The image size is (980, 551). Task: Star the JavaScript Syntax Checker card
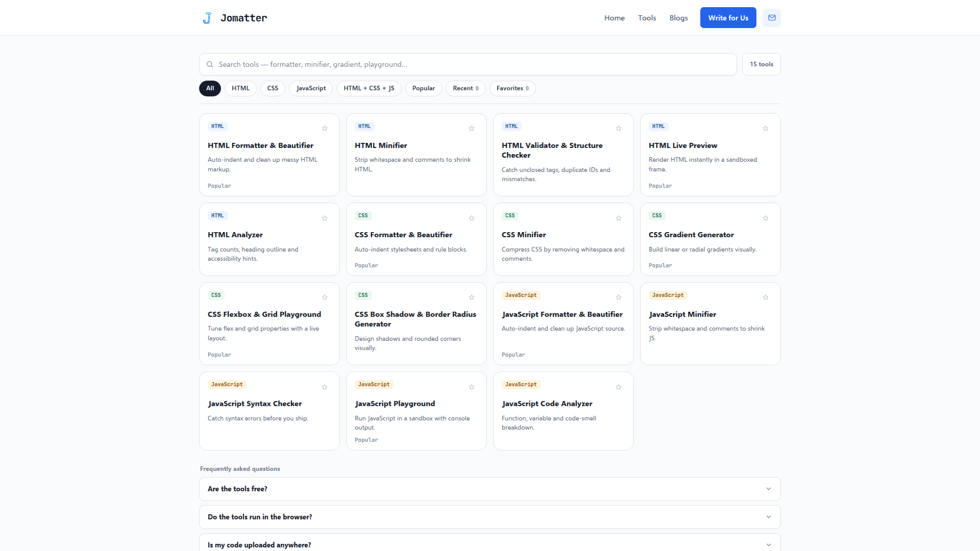pos(325,387)
